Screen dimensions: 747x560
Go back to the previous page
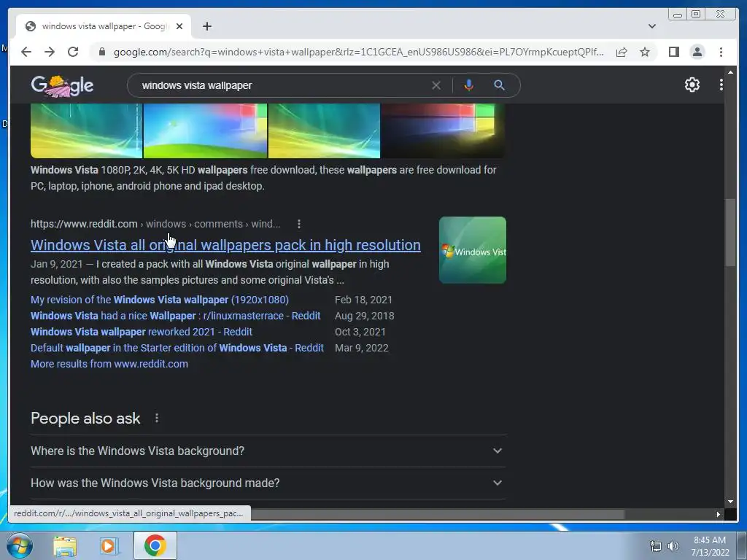(x=26, y=52)
